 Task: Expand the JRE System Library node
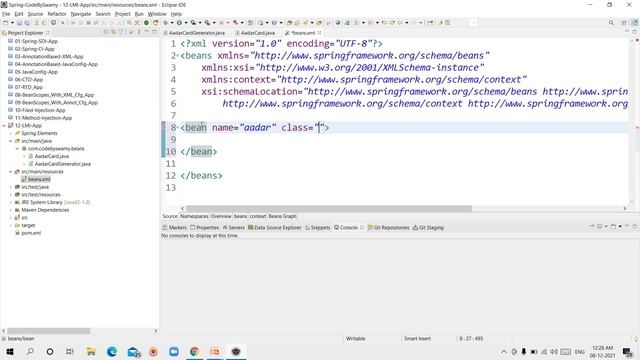click(11, 202)
